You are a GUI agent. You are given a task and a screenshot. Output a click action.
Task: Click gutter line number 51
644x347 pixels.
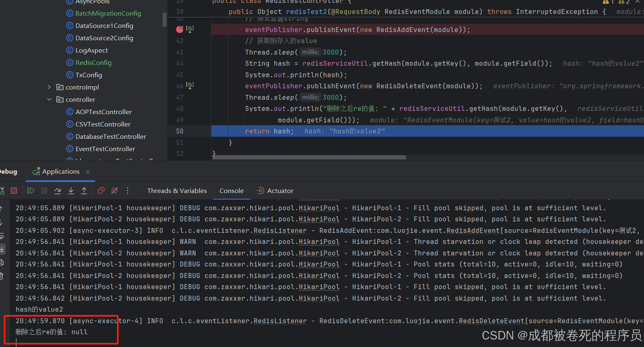tap(180, 142)
